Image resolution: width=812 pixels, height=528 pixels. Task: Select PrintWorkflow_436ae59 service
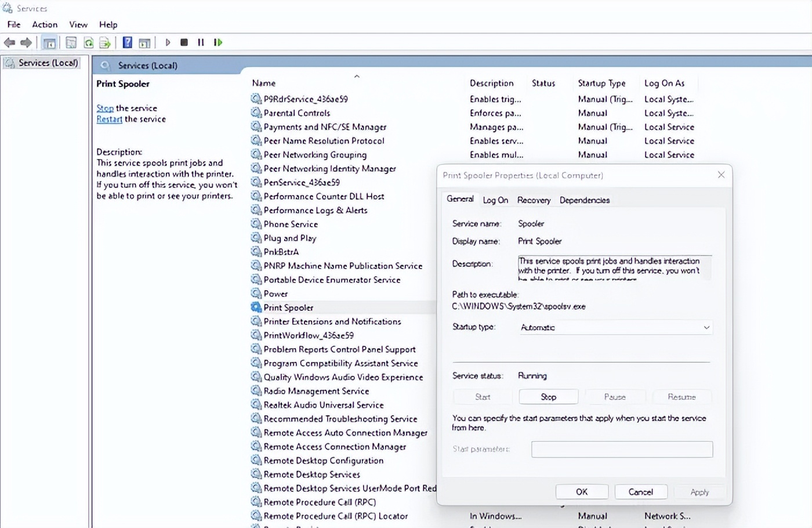309,335
